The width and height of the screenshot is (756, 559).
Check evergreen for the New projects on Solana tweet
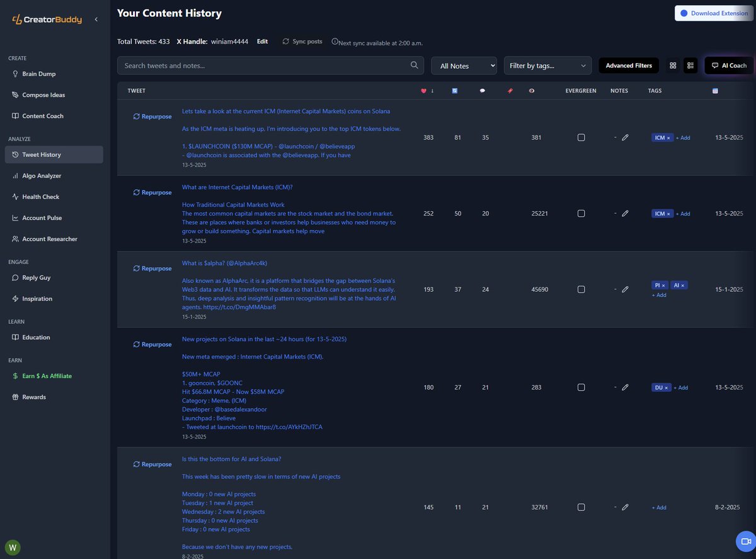click(581, 388)
